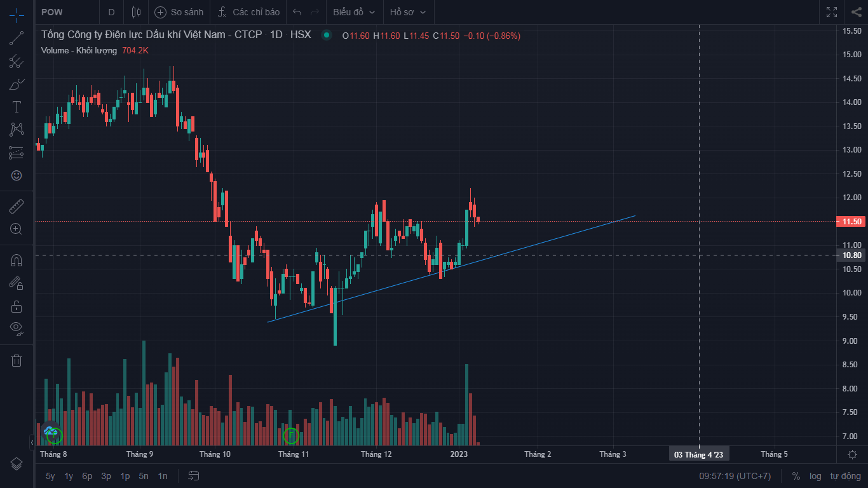Open the emoji icons tool
This screenshot has width=868, height=488.
coord(17,175)
